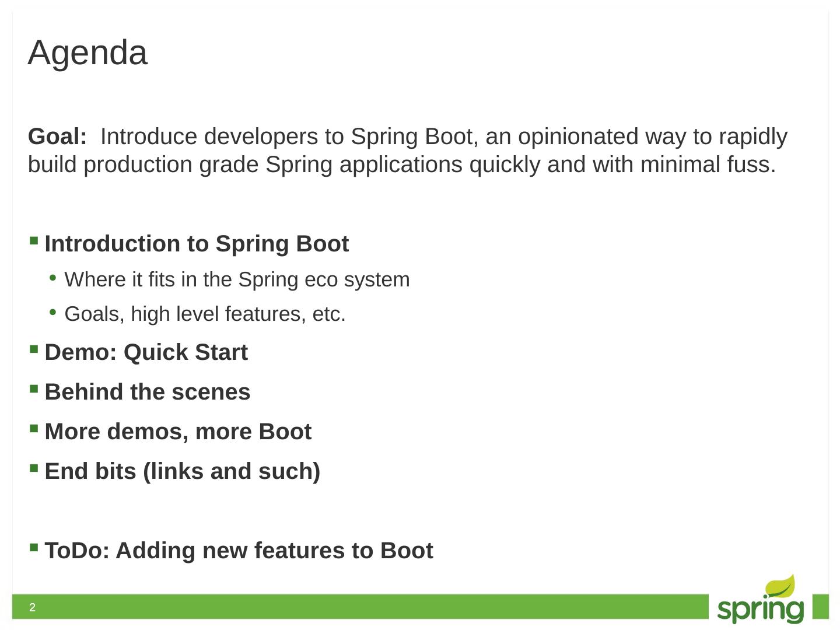Click the square bullet beside Introduction to Spring Boot

point(34,240)
